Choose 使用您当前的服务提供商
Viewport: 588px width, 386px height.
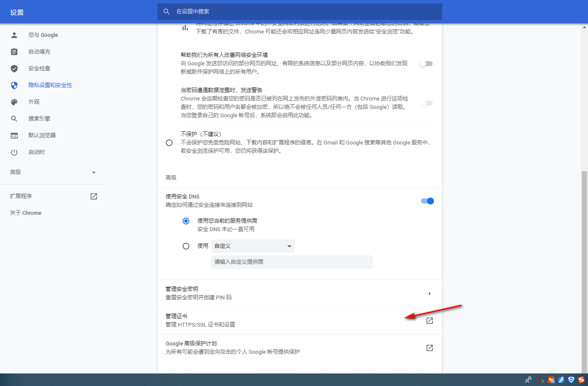(x=186, y=221)
